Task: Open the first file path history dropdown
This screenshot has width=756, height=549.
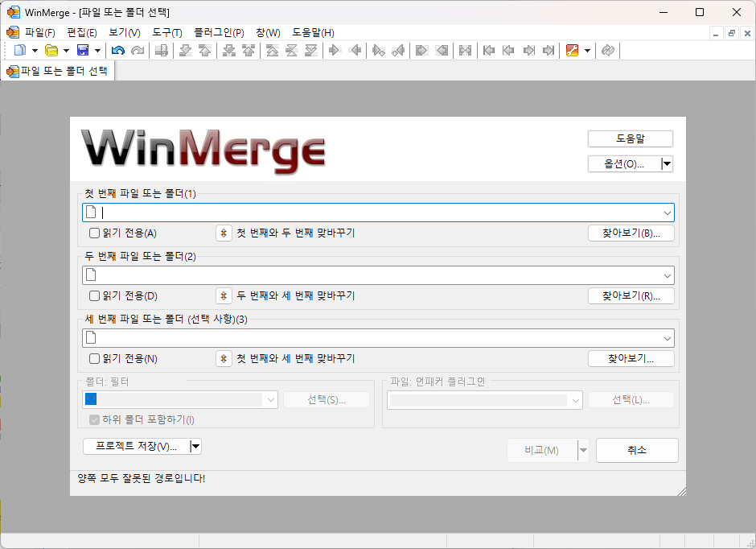Action: tap(668, 213)
